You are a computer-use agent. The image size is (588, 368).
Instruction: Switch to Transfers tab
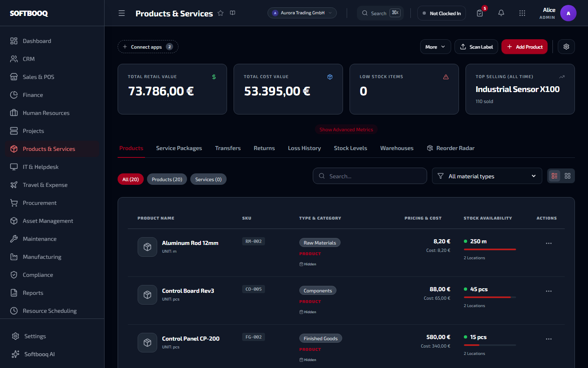[x=228, y=148]
